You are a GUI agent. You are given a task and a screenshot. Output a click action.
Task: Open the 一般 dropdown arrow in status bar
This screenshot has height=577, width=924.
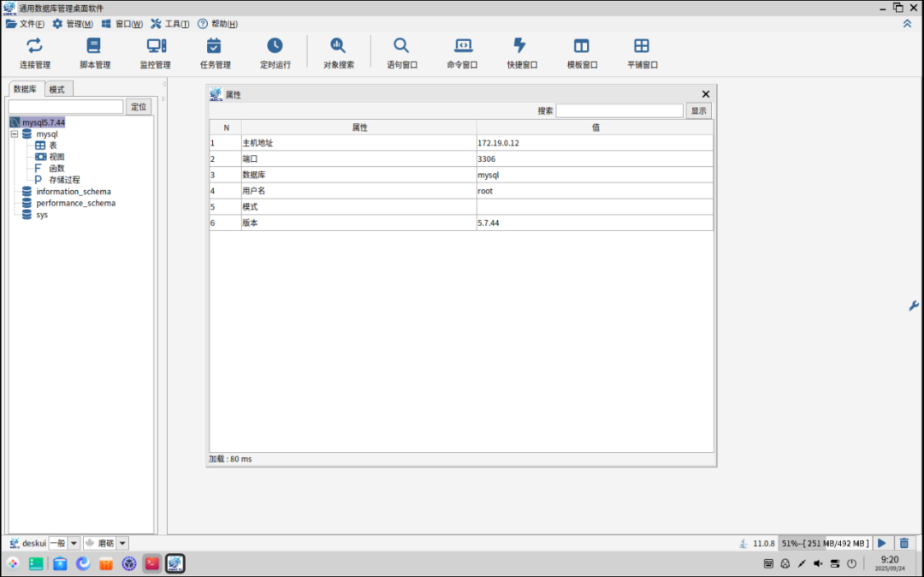74,544
